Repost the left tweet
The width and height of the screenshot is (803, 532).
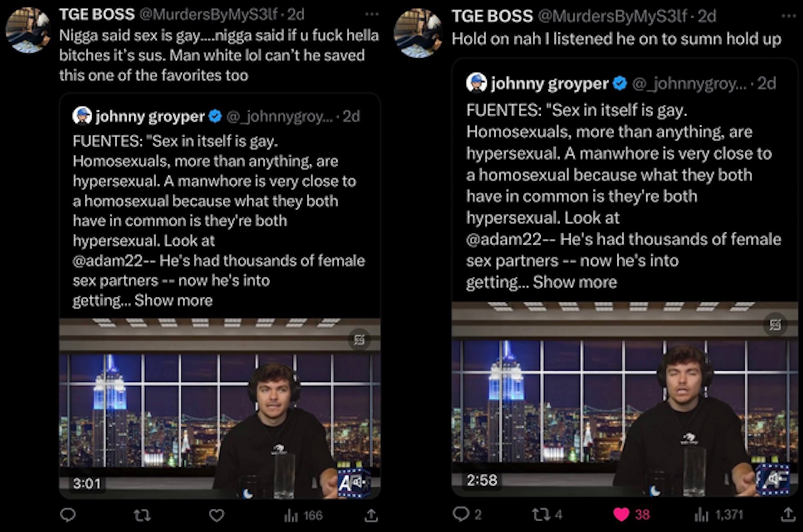pos(142,515)
